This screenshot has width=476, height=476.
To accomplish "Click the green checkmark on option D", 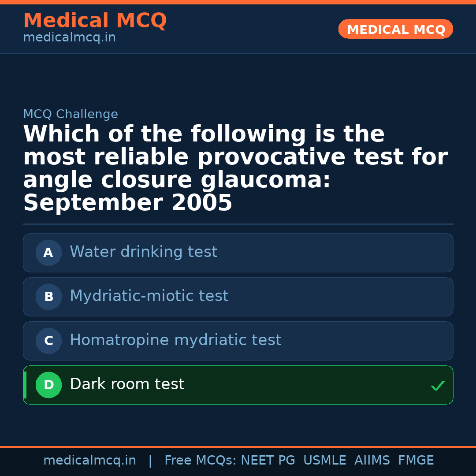I will pos(438,386).
